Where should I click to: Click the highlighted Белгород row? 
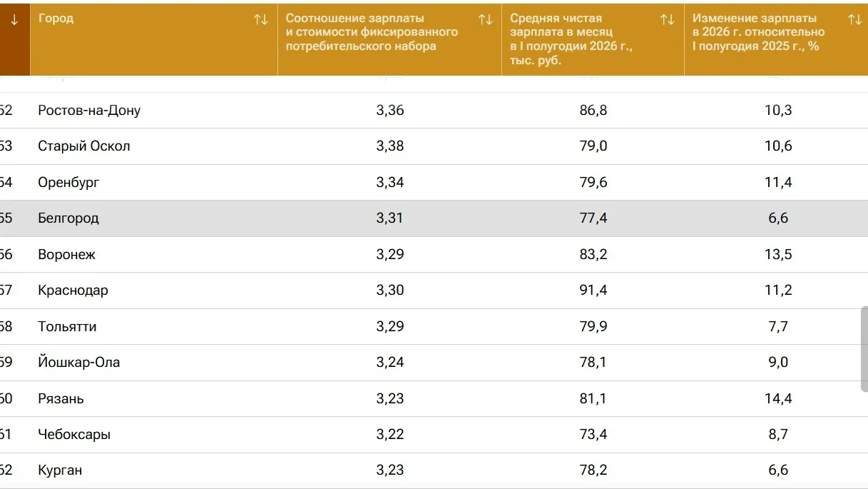(x=434, y=218)
